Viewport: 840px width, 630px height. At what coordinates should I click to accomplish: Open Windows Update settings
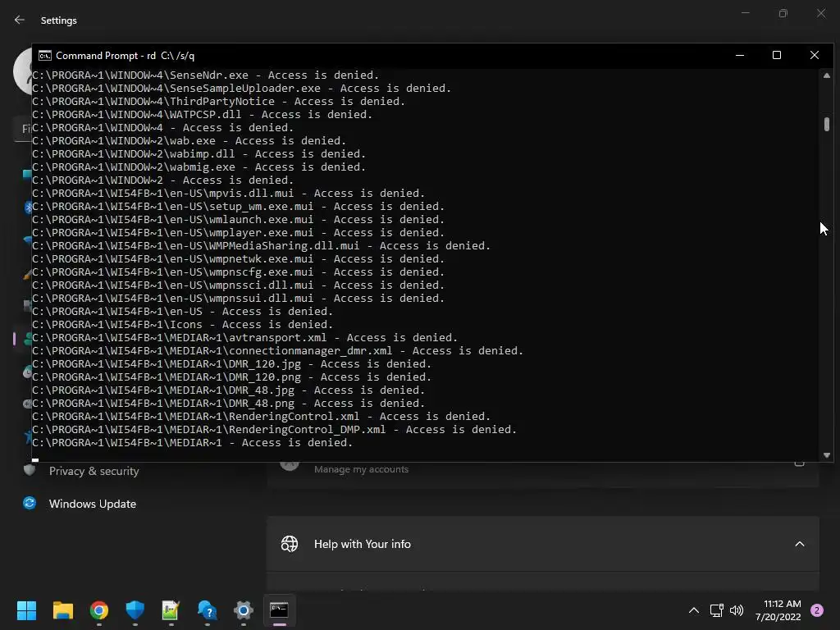click(x=92, y=504)
